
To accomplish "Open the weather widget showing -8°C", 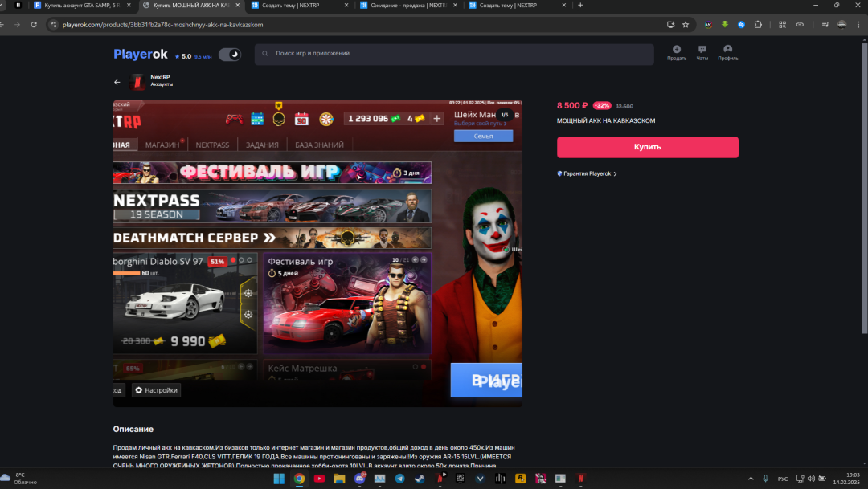I will pos(18,479).
